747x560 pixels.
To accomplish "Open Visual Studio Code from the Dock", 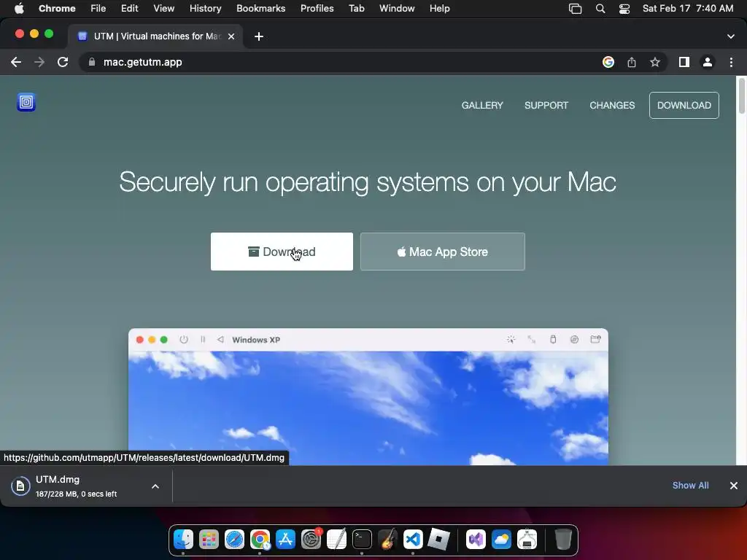I will tap(413, 539).
